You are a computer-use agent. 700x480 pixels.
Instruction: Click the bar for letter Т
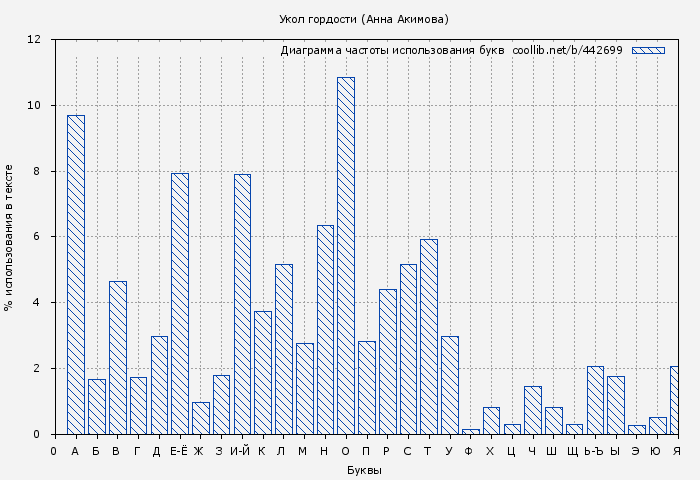coord(428,337)
